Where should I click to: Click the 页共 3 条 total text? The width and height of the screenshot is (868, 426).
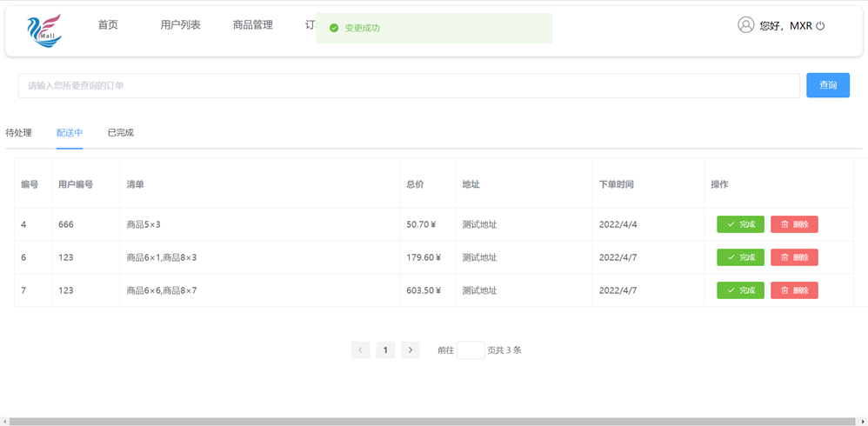[x=504, y=350]
